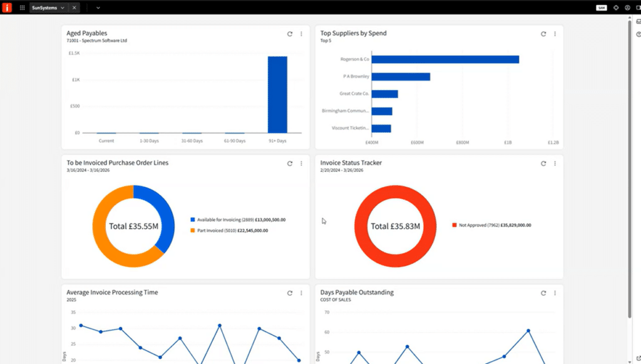Open the app launcher grid menu
The width and height of the screenshot is (641, 364).
tap(23, 8)
